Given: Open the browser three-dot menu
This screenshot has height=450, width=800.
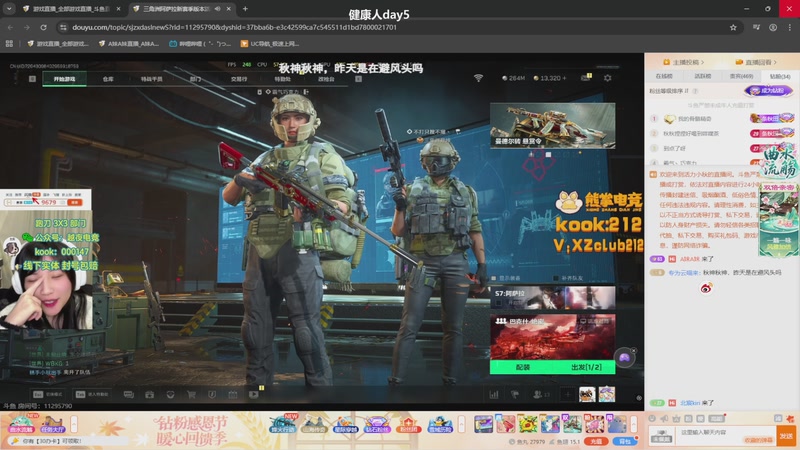Looking at the screenshot, I should click(790, 28).
